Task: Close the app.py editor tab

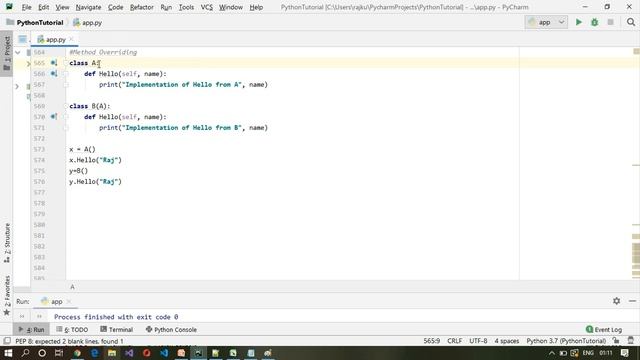Action: pos(71,39)
